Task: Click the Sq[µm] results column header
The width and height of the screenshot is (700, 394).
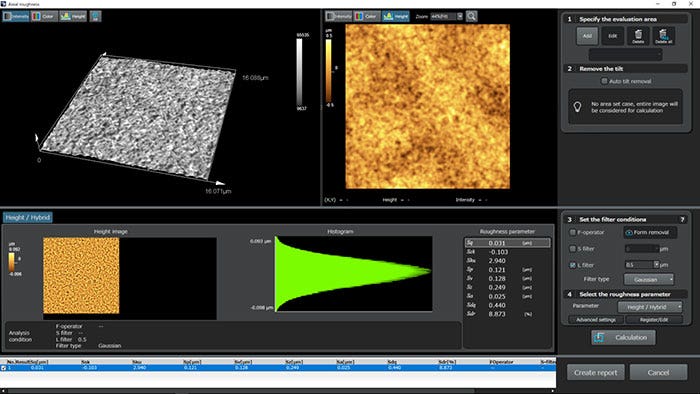Action: pyautogui.click(x=39, y=362)
